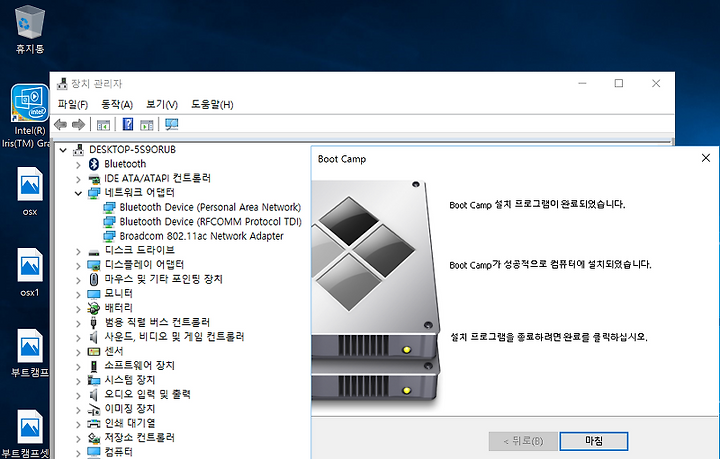Click the action pane toolbar icon next to Help

(x=147, y=124)
